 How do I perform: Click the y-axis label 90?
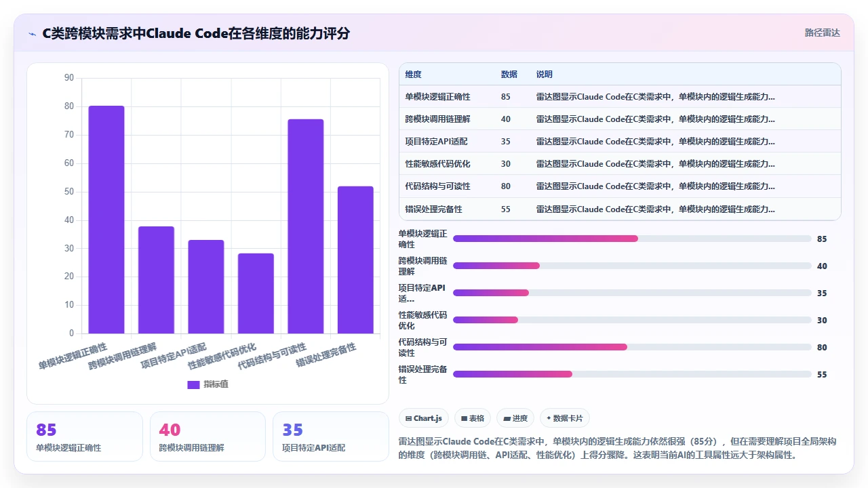[69, 78]
